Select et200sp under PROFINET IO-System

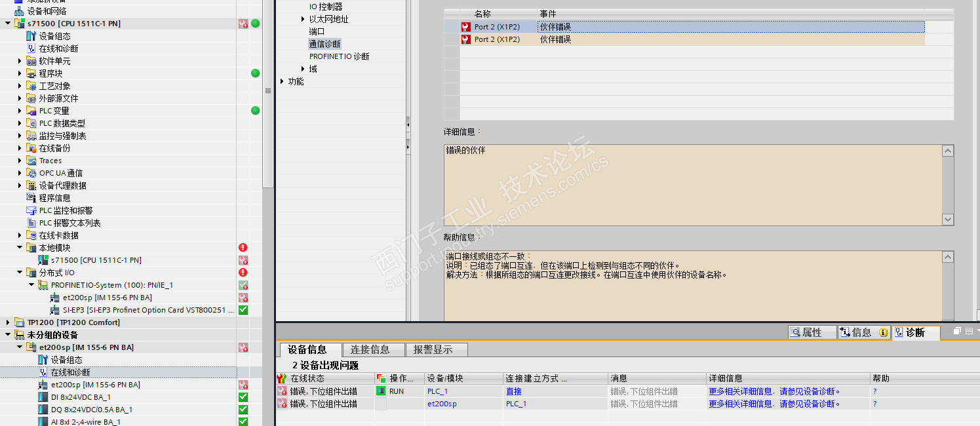click(x=108, y=298)
